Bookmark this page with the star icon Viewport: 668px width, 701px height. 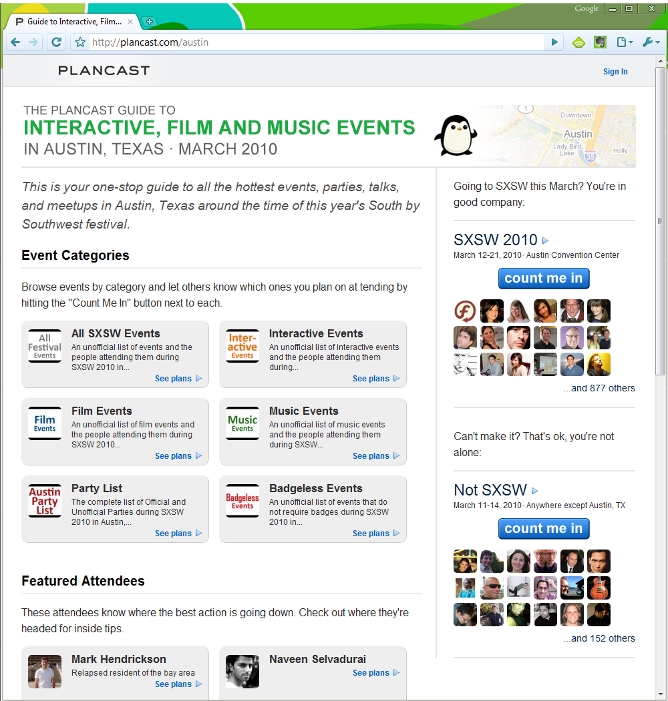pos(80,42)
